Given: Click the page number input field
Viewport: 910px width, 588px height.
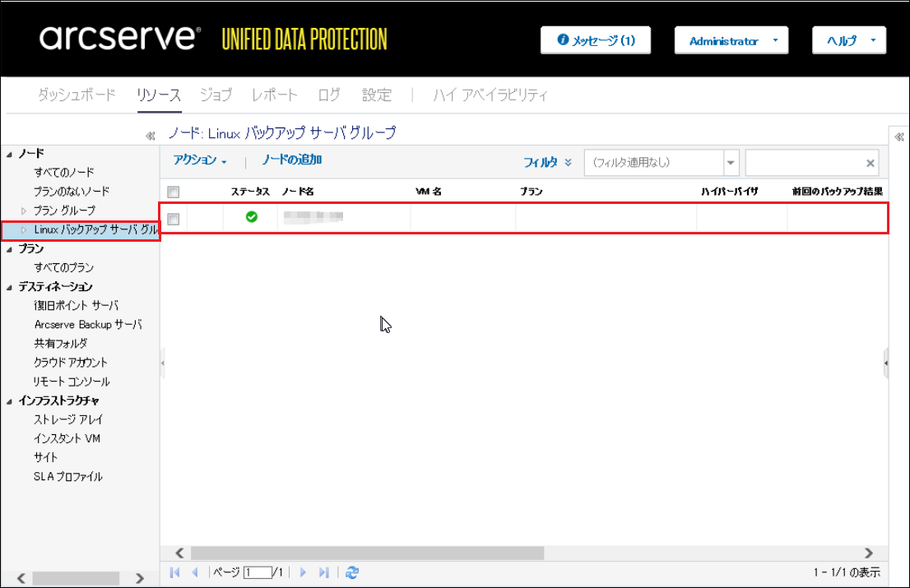Looking at the screenshot, I should (258, 573).
